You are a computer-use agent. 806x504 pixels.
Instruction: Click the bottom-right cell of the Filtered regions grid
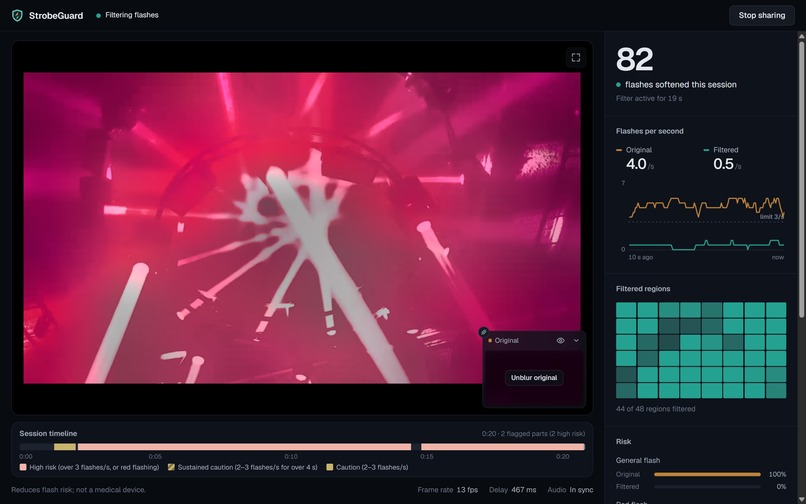[776, 390]
